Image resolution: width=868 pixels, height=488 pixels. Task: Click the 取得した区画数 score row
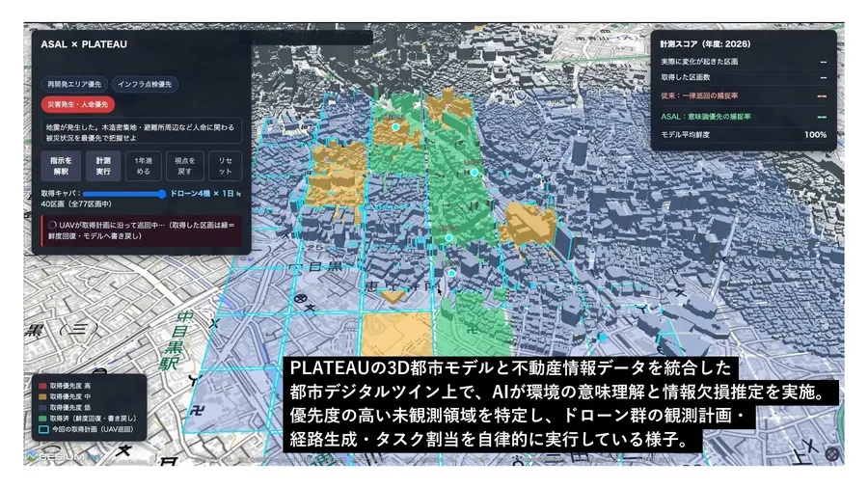(x=743, y=77)
